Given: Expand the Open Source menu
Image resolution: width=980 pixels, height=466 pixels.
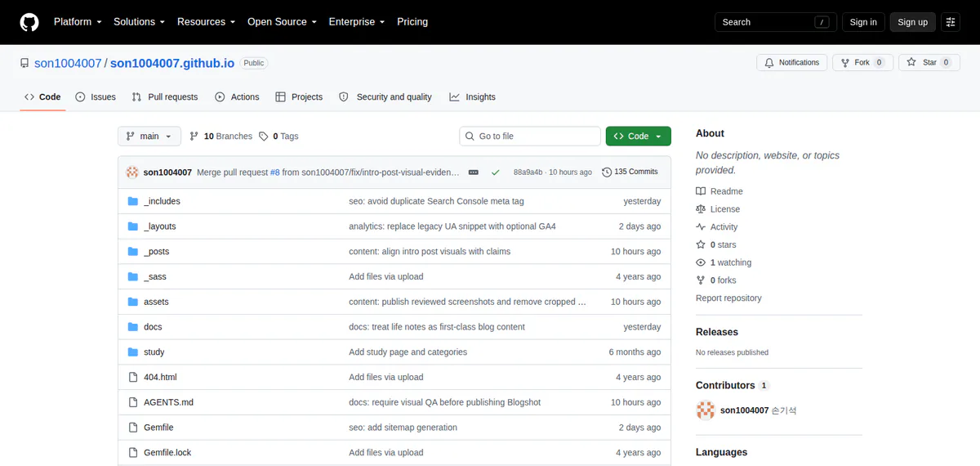Looking at the screenshot, I should click(283, 22).
